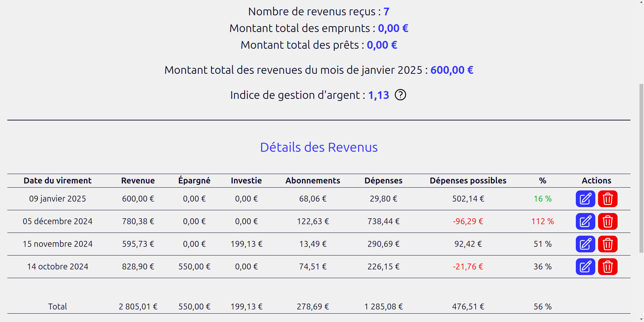
Task: Open the edit icon for 09 janvier 2025
Action: pyautogui.click(x=585, y=199)
